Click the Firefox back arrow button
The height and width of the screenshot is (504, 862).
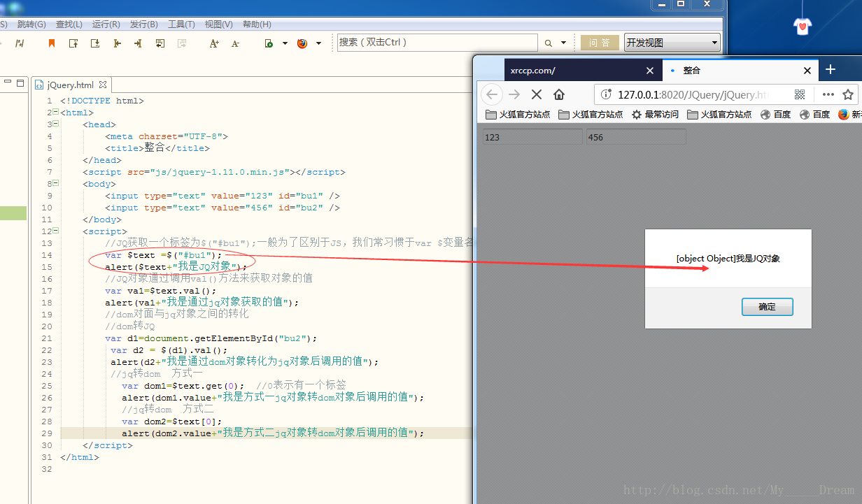(x=492, y=94)
